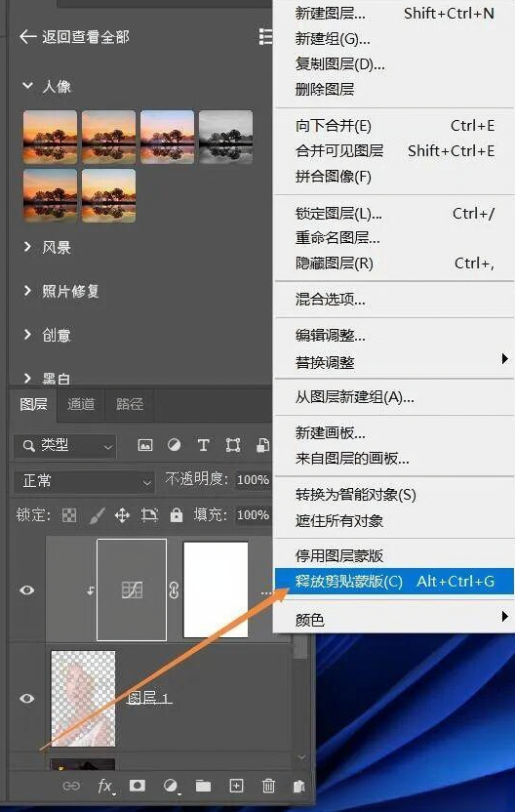Toggle the pixel layer filter icon
Screen dimensions: 515x812
[145, 445]
